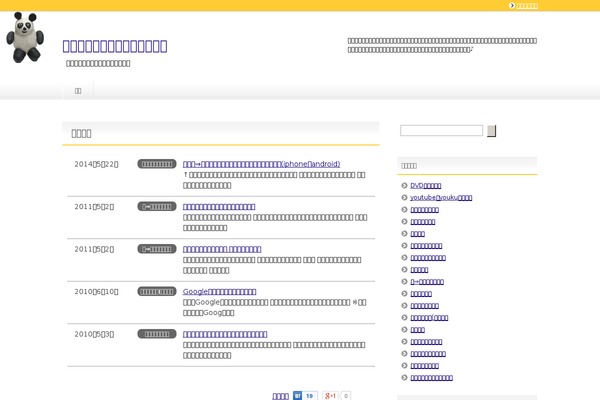
Task: Click the 2014/5/22 date text
Action: pyautogui.click(x=96, y=164)
